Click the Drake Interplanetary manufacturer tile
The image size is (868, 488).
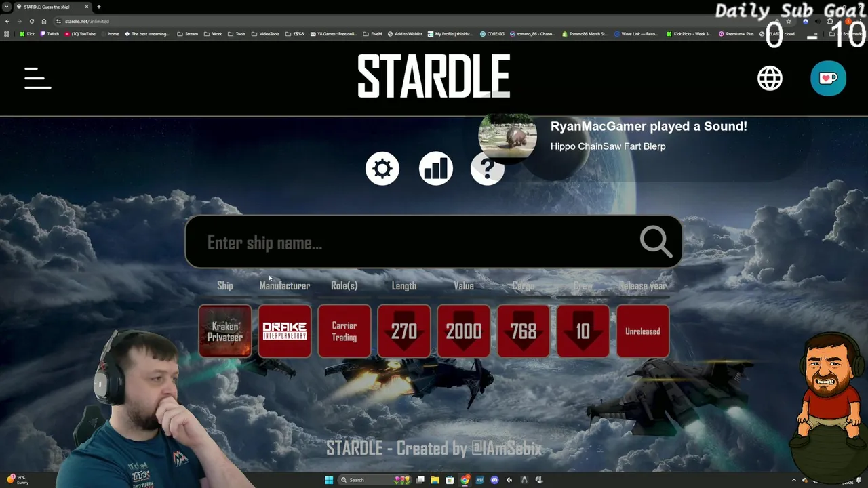(x=285, y=331)
